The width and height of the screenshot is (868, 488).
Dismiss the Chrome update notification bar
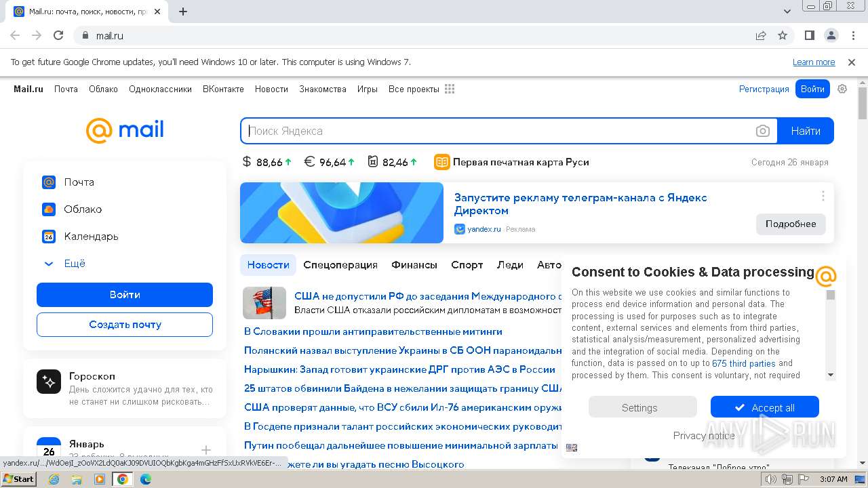pos(852,62)
